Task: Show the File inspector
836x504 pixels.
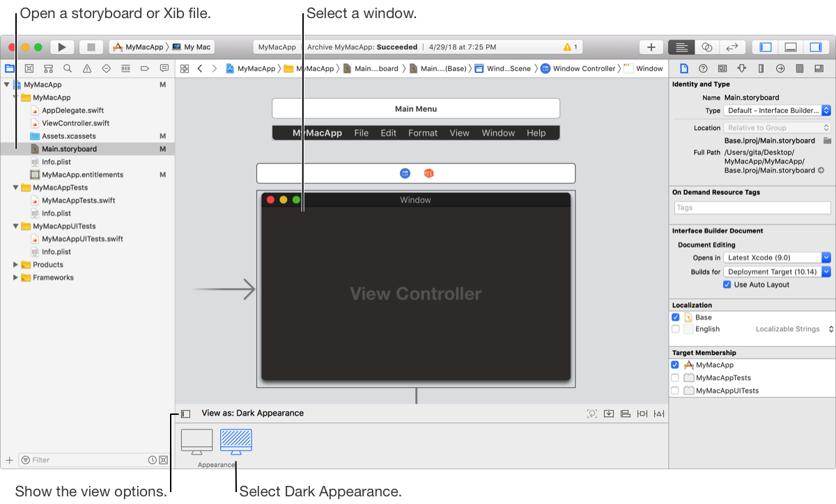Action: (x=683, y=68)
